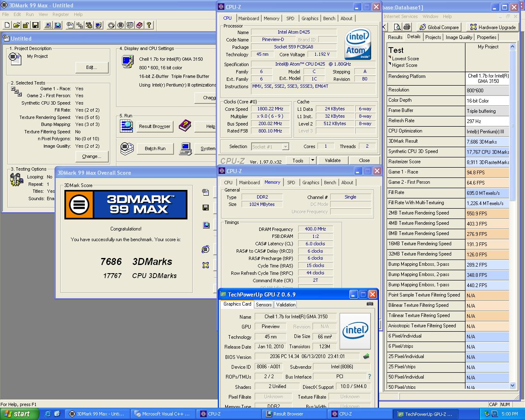Viewport: 525px width, 420px height.
Task: Click Change... button under Selected Tests
Action: pyautogui.click(x=92, y=157)
